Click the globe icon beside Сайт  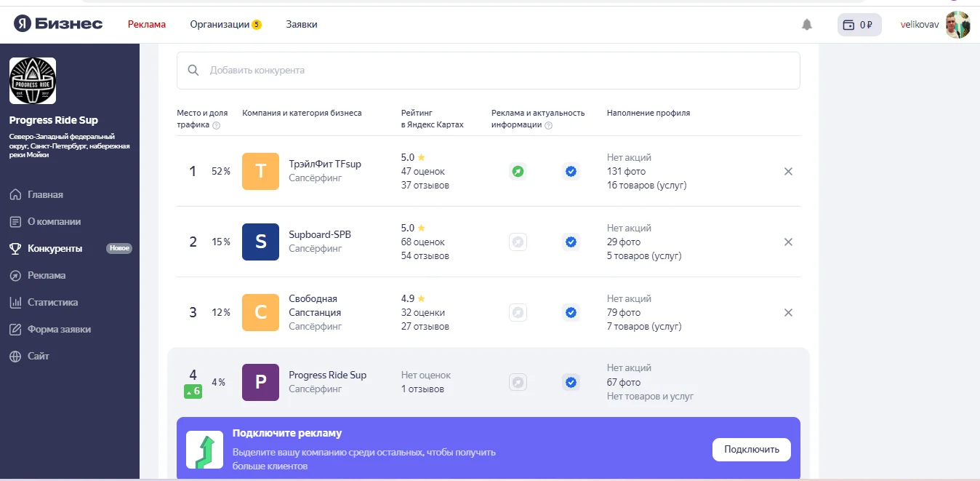[15, 356]
